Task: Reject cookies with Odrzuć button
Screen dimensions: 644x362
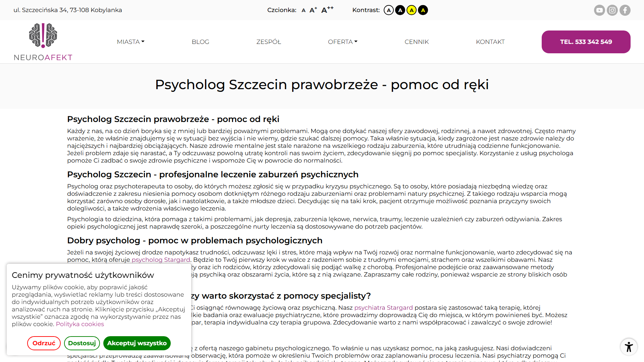Action: point(44,343)
